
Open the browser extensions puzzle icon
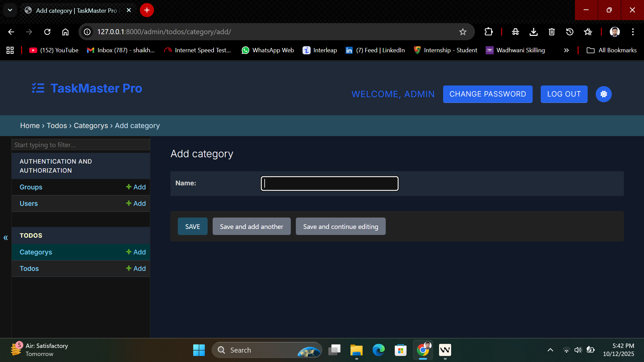pos(489,32)
